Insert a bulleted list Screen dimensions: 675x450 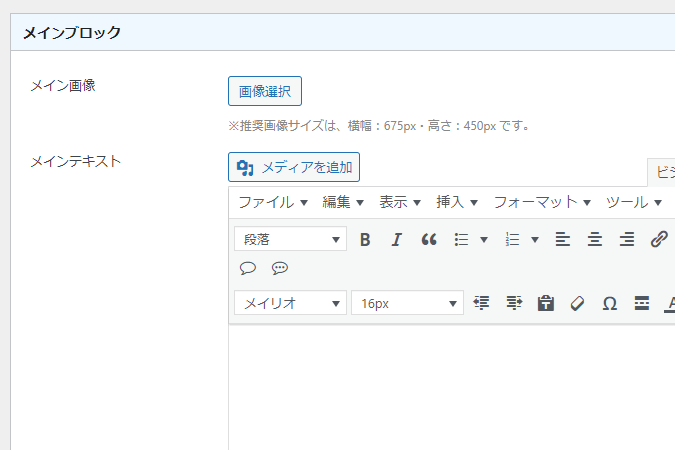(x=461, y=239)
